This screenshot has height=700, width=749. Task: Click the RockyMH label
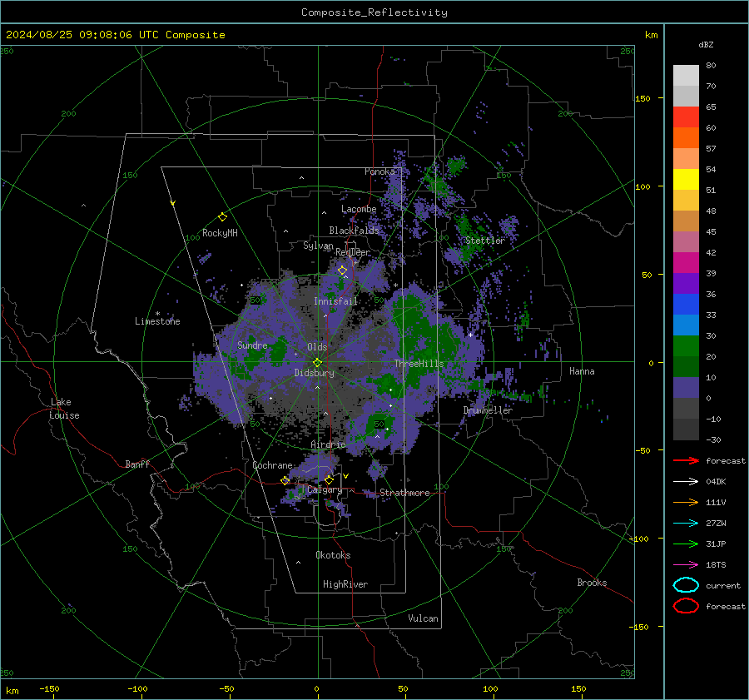coord(220,233)
